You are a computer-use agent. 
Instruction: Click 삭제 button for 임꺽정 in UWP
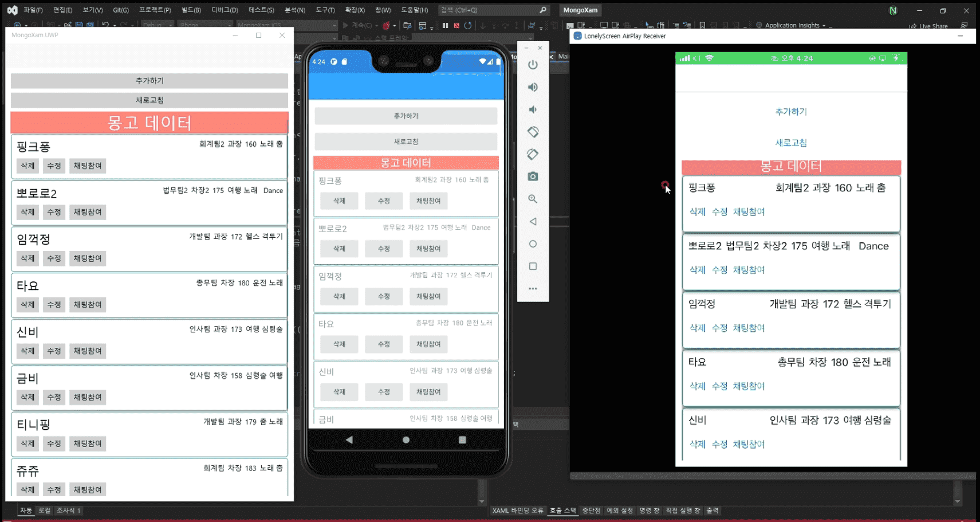point(27,258)
